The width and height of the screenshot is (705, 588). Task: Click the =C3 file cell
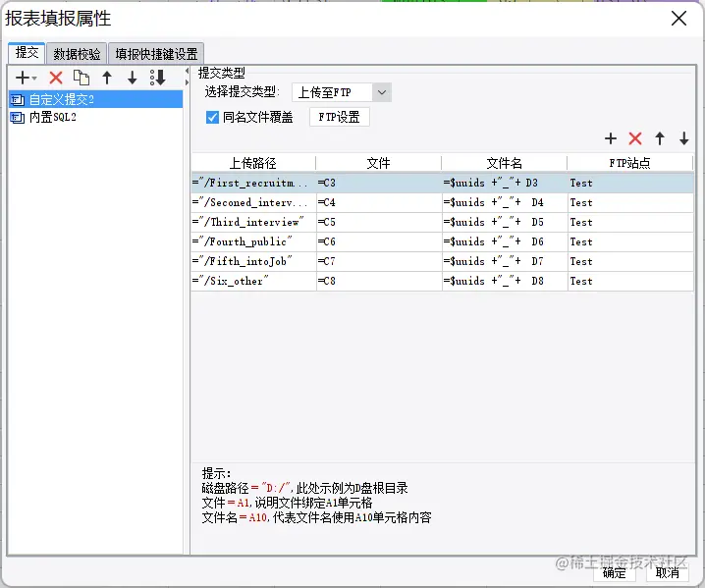379,183
